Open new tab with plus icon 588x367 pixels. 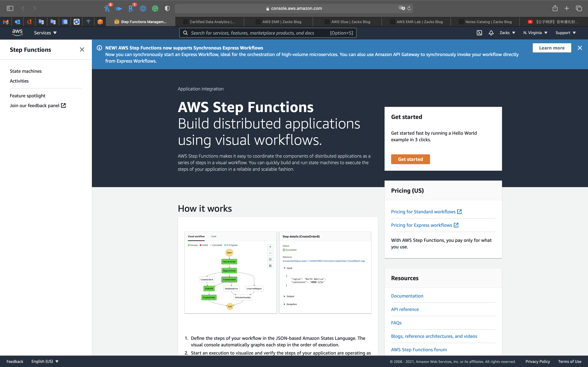pyautogui.click(x=567, y=8)
